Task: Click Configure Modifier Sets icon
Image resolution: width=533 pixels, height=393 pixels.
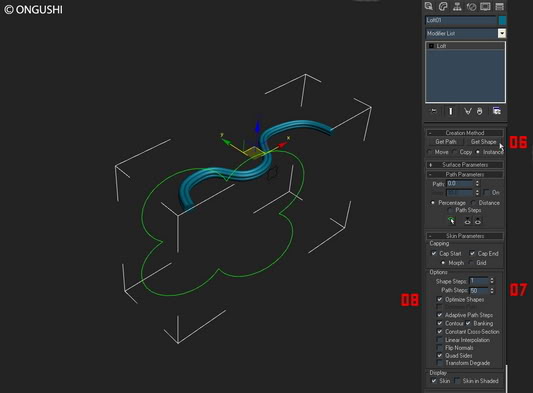Action: click(497, 111)
